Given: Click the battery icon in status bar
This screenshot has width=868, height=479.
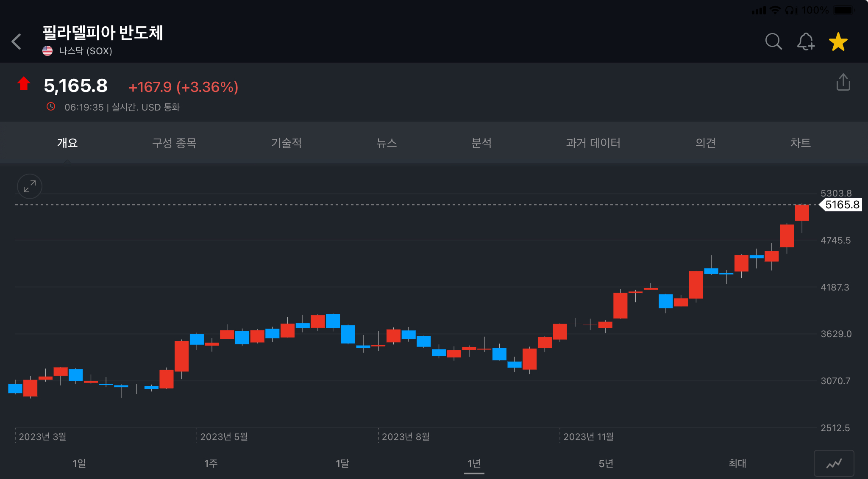Looking at the screenshot, I should (844, 10).
